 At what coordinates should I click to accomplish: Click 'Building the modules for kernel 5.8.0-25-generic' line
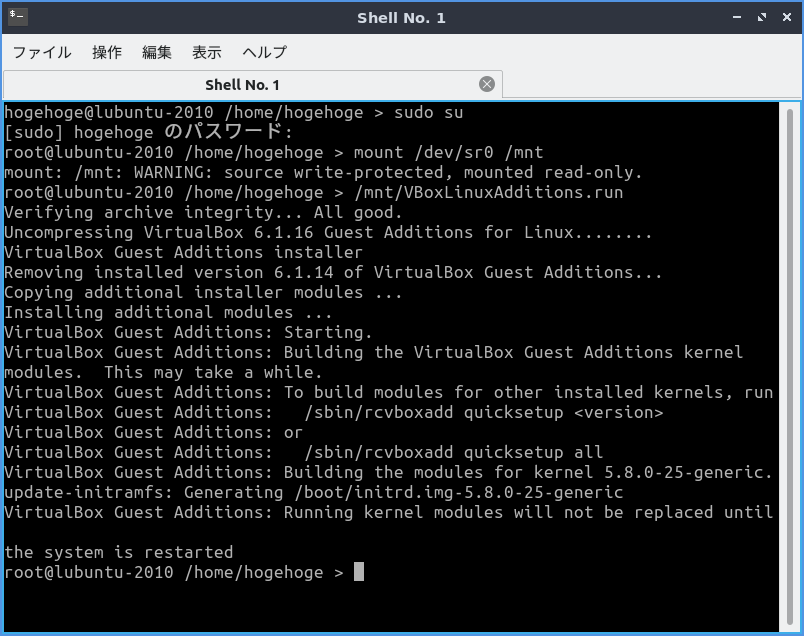(x=388, y=472)
